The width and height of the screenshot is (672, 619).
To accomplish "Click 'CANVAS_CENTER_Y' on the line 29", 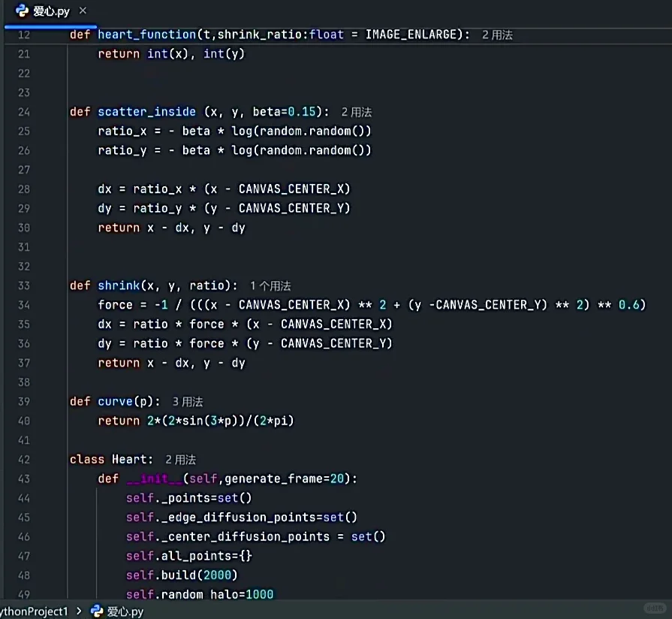I will tap(291, 208).
